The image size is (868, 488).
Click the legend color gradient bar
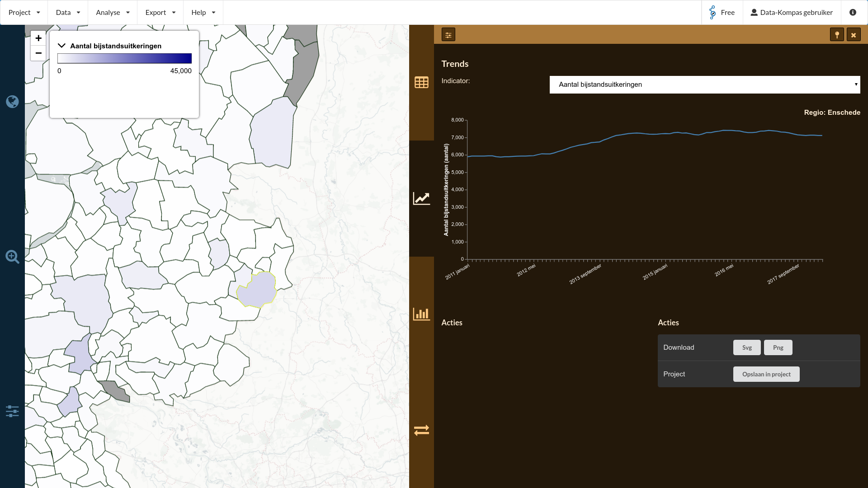tap(124, 58)
